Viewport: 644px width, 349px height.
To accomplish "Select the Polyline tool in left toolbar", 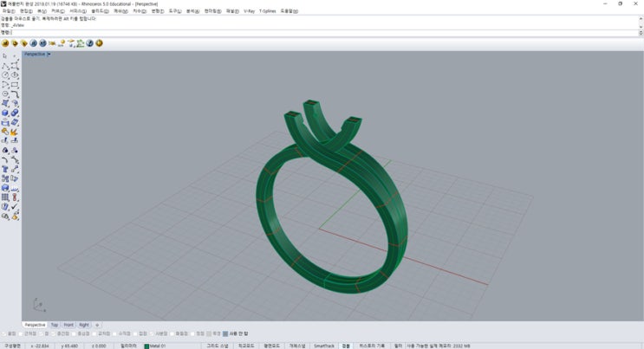I will 5,66.
